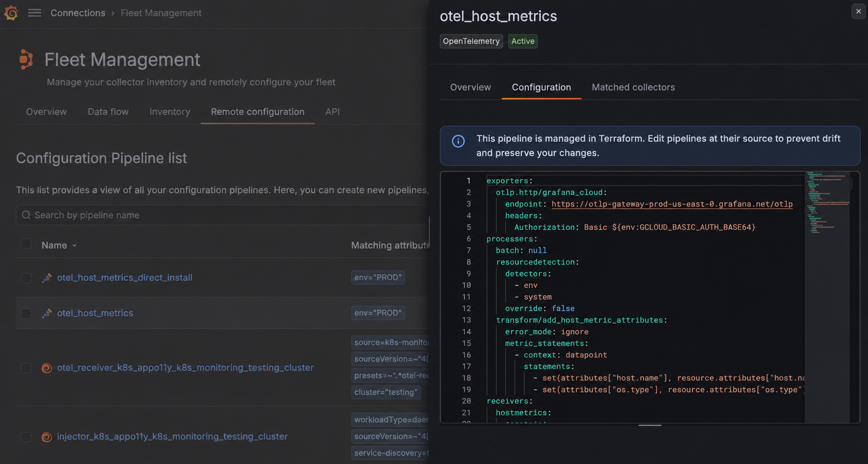Toggle the select-all checkbox in table header
Viewport: 868px width, 464px height.
click(26, 244)
